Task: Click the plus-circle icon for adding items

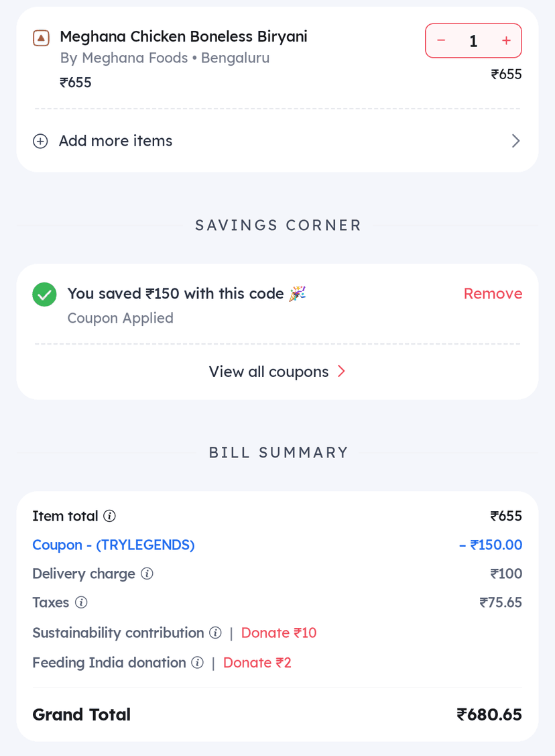Action: click(40, 142)
